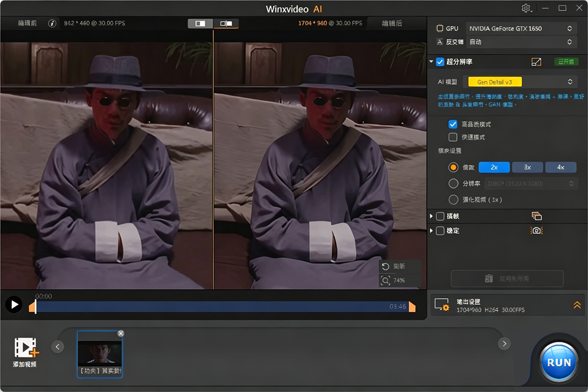Open the GPU NVIDIA GeForce GTX 1650 dropdown
The height and width of the screenshot is (392, 588).
point(521,28)
